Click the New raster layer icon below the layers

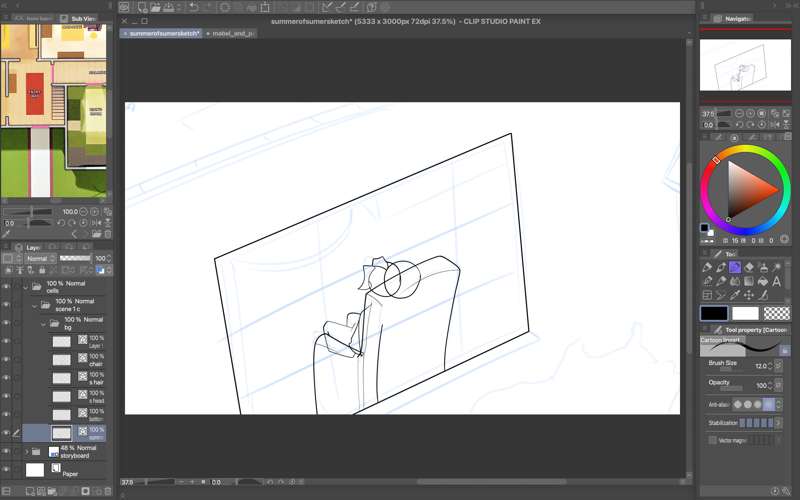(30, 491)
